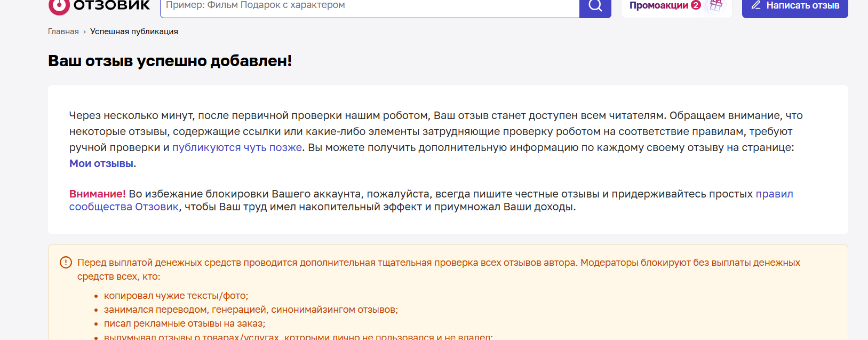
Task: Click bullet 'занимался переводом, генерацией, синонимайзингом отзывов;'
Action: pyautogui.click(x=251, y=310)
